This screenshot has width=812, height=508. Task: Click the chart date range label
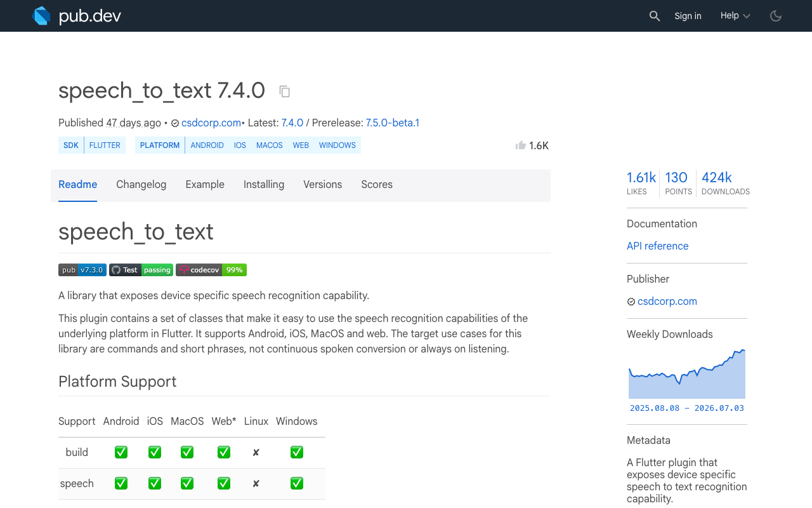(687, 408)
